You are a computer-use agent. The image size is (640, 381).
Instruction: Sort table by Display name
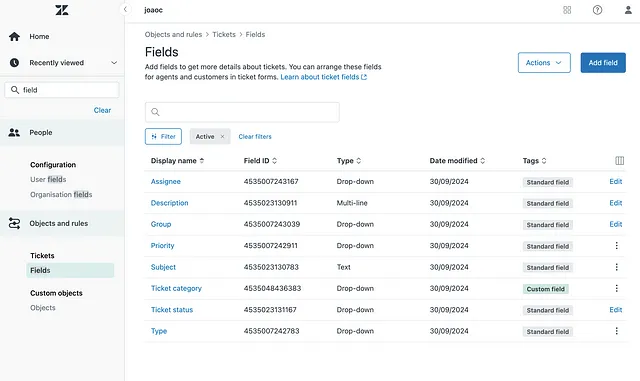[x=178, y=160]
